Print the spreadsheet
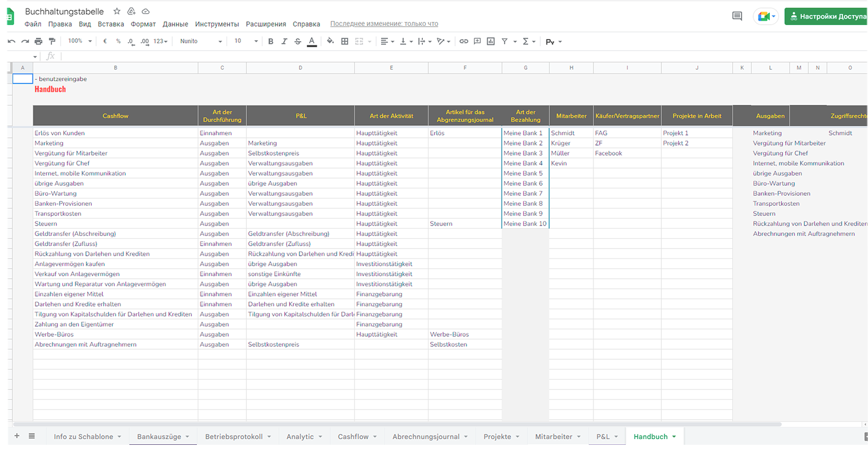This screenshot has height=449, width=868. 38,41
